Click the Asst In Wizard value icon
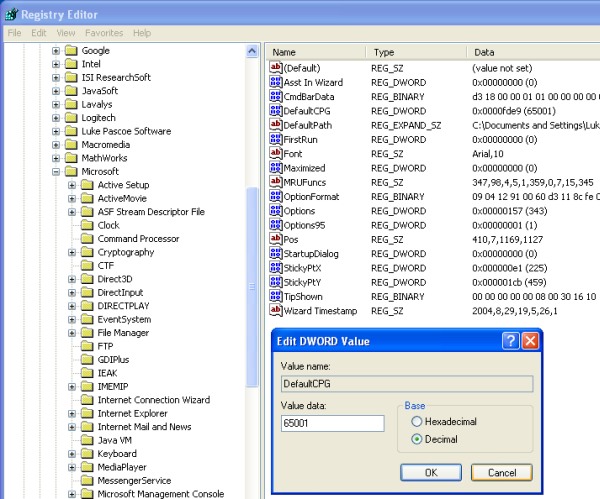Viewport: 600px width, 499px height. (x=276, y=82)
